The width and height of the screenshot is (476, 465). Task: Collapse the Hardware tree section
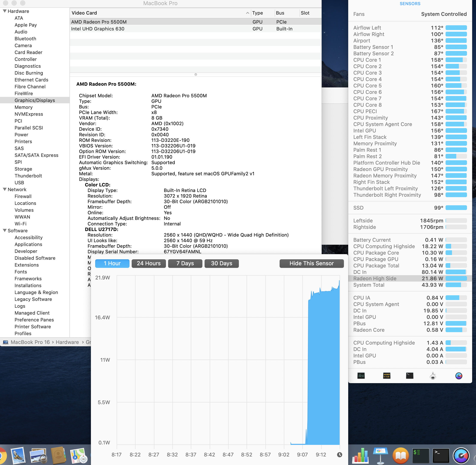pos(5,11)
